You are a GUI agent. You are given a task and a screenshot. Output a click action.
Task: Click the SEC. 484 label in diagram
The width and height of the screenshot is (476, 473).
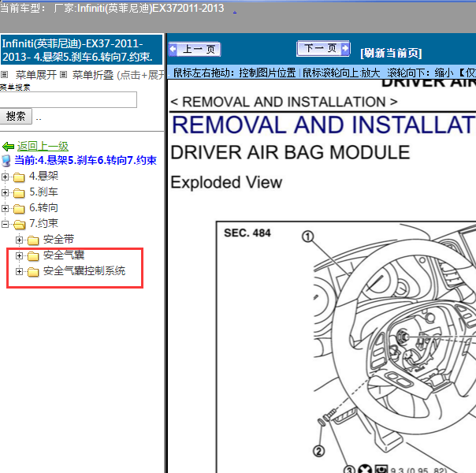[x=247, y=233]
